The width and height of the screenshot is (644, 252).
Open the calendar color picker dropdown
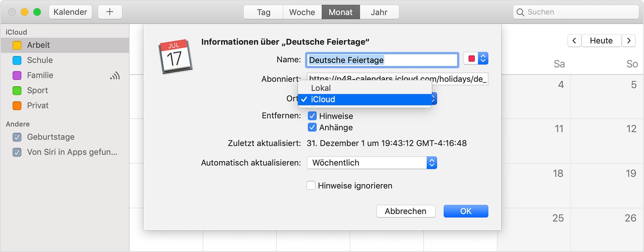[x=476, y=59]
